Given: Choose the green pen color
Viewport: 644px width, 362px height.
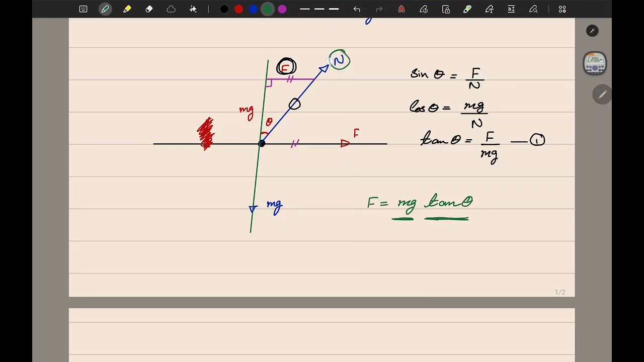Looking at the screenshot, I should (x=268, y=9).
